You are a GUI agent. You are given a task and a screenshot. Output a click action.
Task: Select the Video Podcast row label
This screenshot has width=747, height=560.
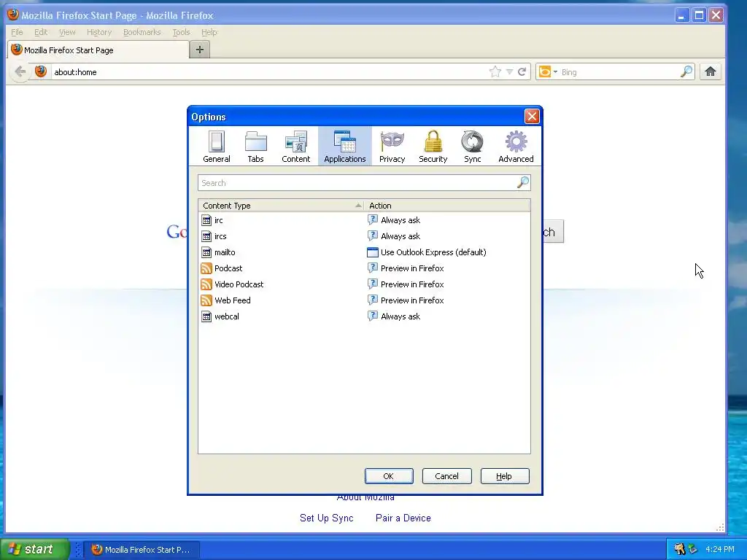(x=239, y=284)
